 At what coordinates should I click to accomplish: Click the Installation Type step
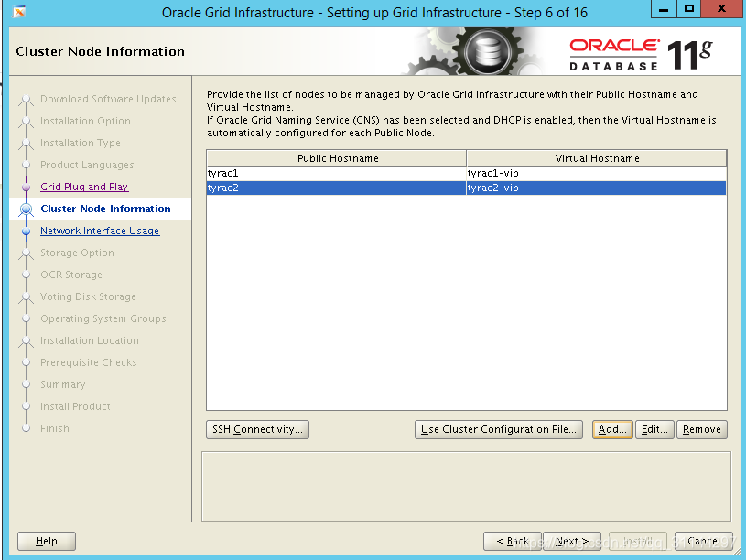pos(81,143)
